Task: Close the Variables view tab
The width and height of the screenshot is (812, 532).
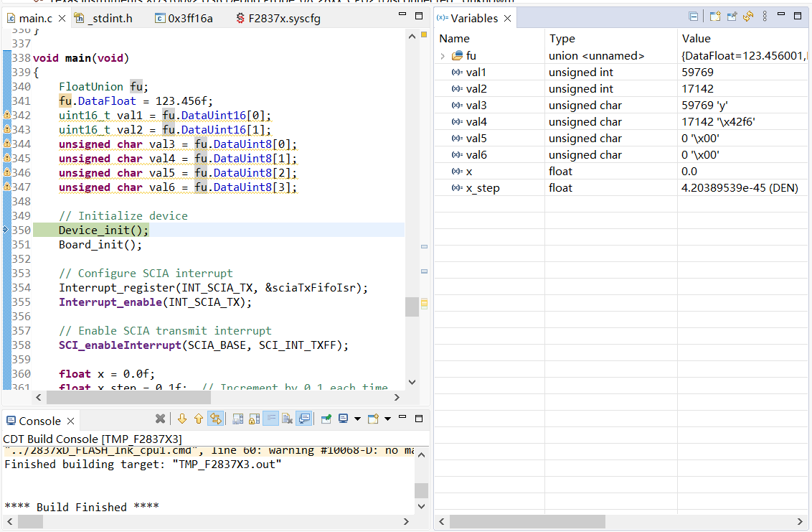Action: click(x=507, y=19)
